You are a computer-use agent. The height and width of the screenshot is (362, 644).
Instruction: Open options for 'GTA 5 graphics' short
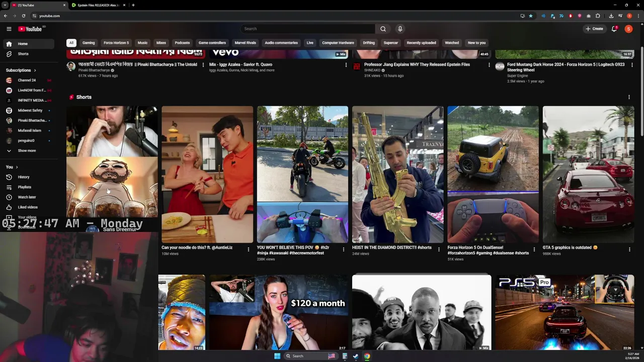coord(629,249)
